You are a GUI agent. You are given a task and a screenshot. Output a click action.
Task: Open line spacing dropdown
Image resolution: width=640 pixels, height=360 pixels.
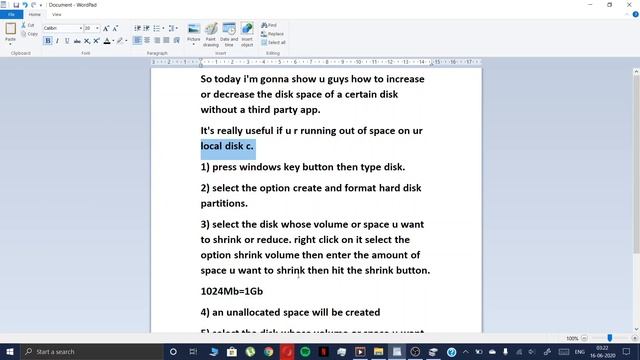[173, 28]
